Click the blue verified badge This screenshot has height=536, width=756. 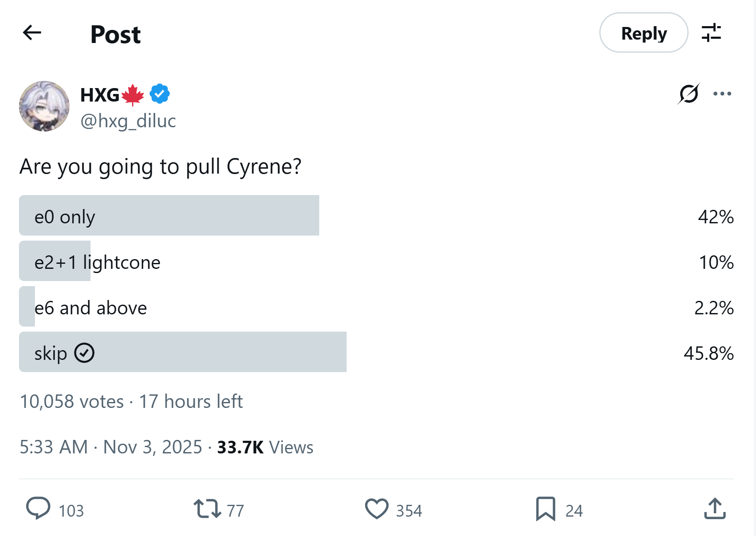(160, 94)
